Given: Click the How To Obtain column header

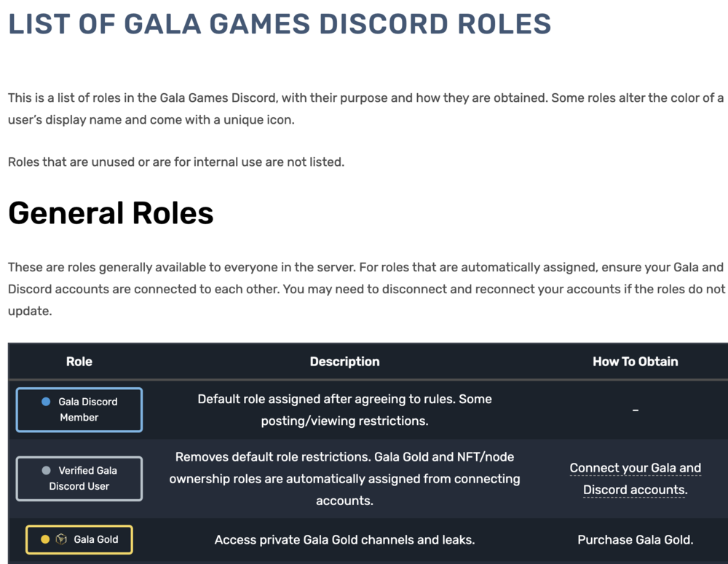Looking at the screenshot, I should click(635, 362).
